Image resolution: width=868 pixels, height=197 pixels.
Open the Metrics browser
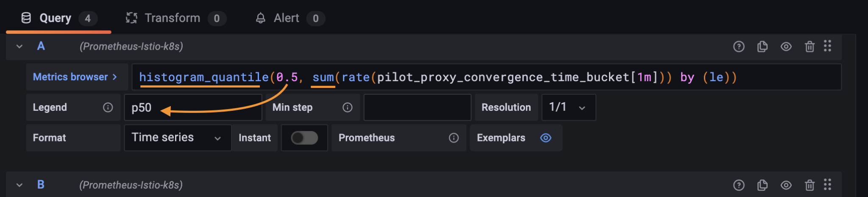[75, 77]
